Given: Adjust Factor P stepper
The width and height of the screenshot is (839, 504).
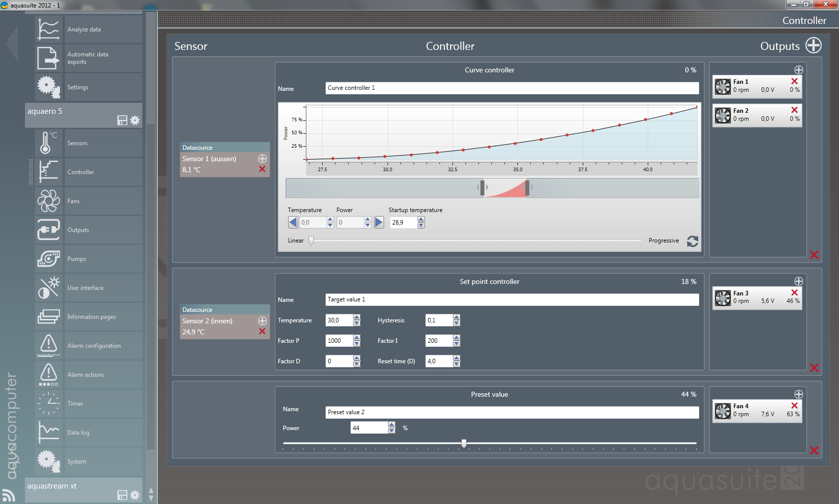Looking at the screenshot, I should pyautogui.click(x=357, y=341).
